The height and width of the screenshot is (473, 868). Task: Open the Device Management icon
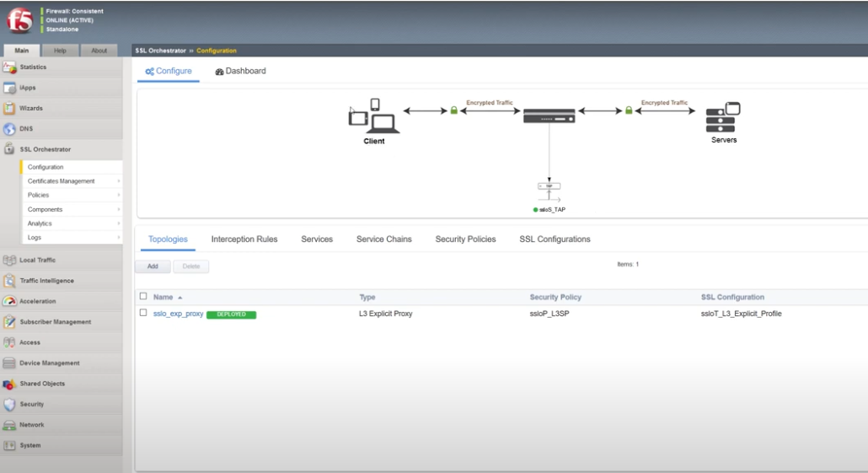click(9, 363)
